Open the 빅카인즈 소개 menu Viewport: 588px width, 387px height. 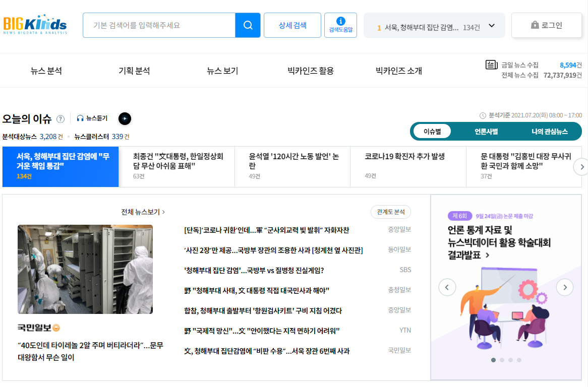point(398,71)
